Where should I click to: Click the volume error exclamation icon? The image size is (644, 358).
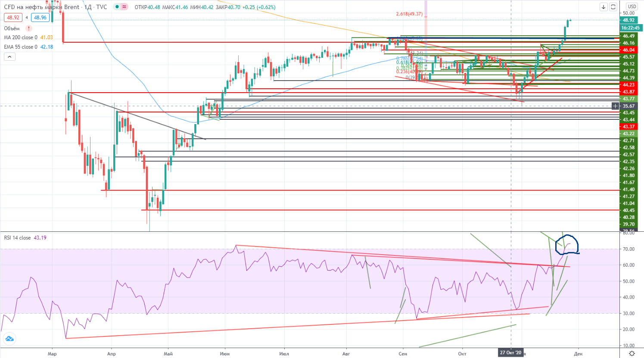(29, 28)
